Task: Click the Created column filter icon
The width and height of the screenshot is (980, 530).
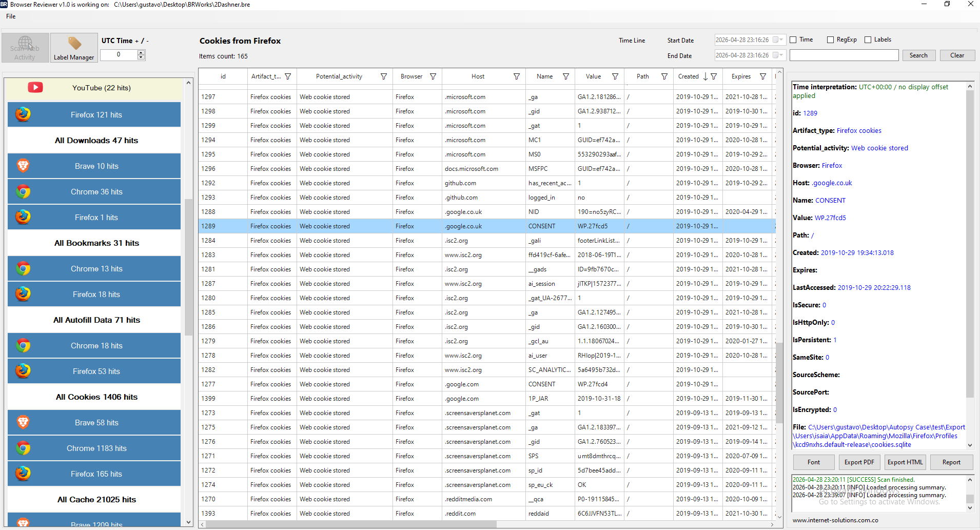Action: 714,76
